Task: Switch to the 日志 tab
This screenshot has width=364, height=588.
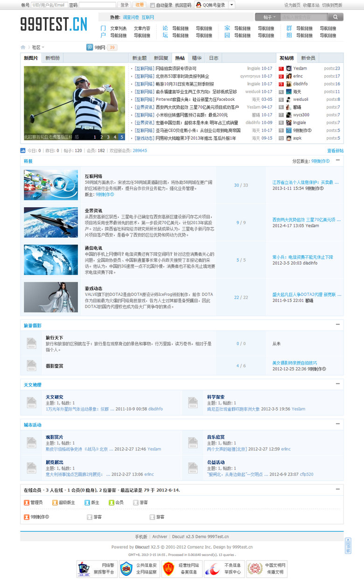Action: pyautogui.click(x=213, y=58)
